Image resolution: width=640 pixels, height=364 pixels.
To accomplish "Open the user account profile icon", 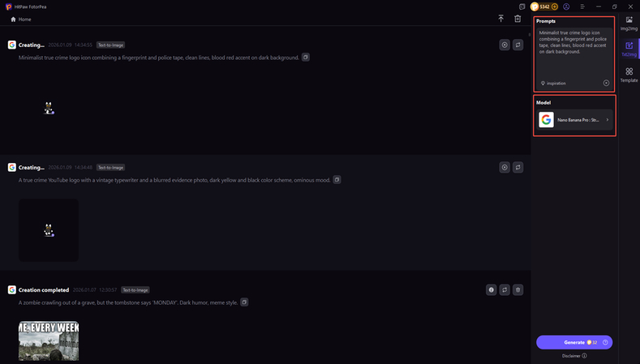I will click(566, 6).
